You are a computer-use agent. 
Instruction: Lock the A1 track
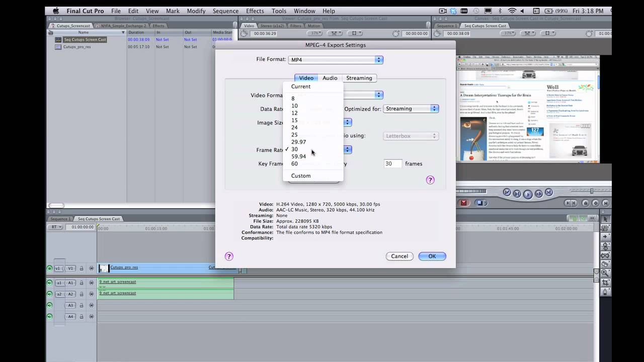click(x=82, y=283)
